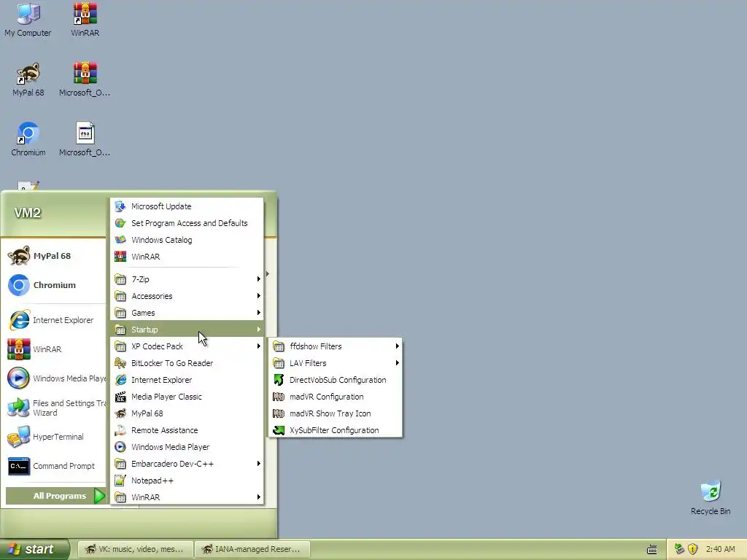Expand the Accessories folder

click(187, 296)
